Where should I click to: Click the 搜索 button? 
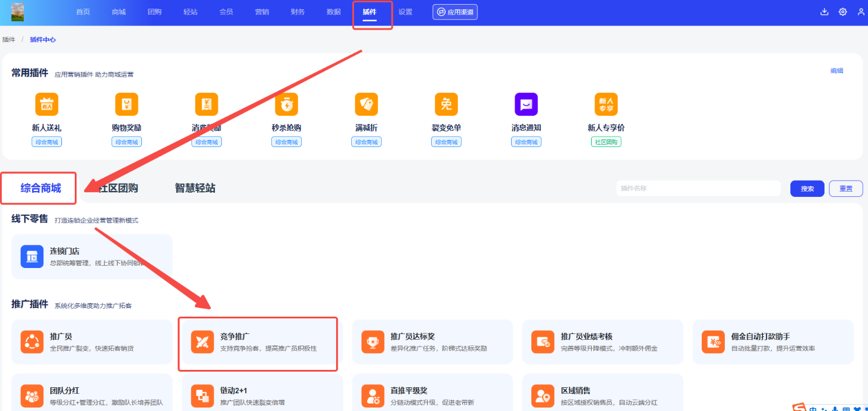pyautogui.click(x=807, y=189)
